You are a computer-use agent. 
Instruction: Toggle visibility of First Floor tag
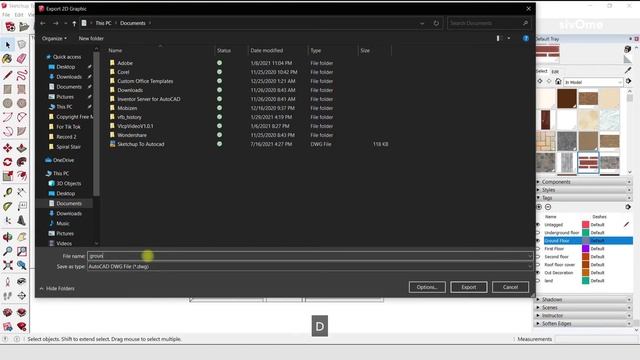538,249
